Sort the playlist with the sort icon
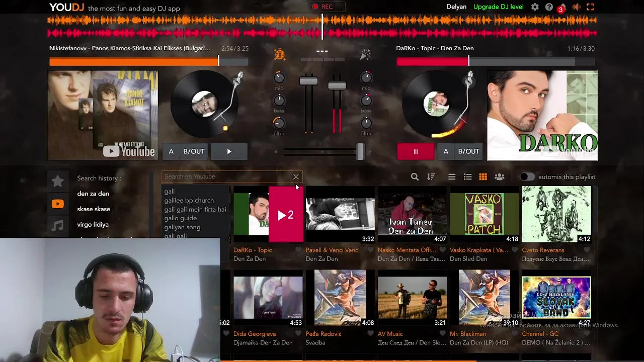The image size is (644, 362). [x=431, y=177]
